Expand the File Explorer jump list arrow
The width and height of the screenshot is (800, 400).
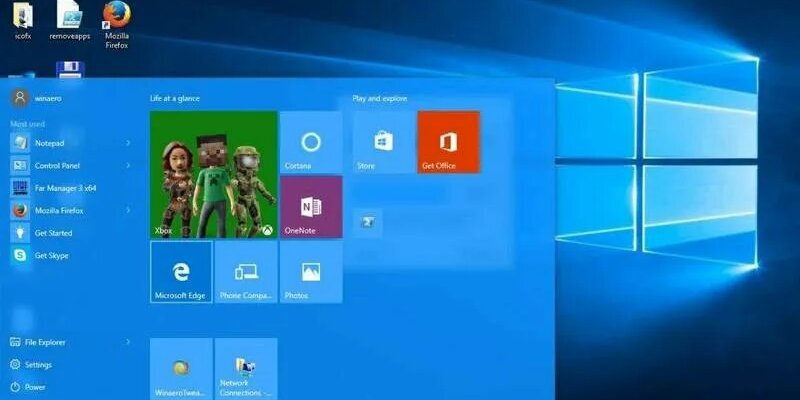128,342
